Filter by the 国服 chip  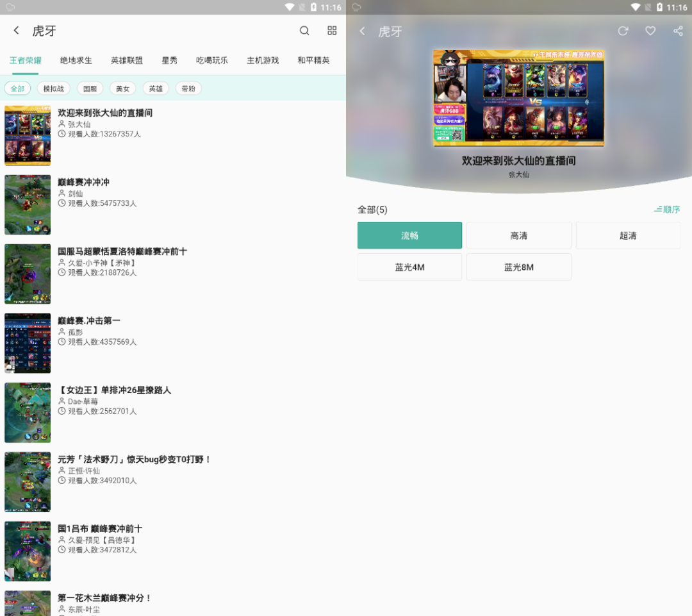[x=90, y=88]
